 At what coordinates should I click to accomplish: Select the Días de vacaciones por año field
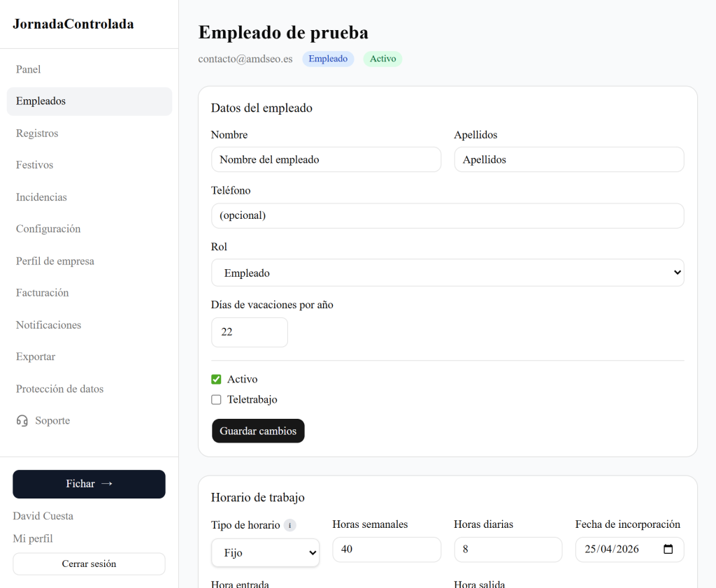click(250, 332)
